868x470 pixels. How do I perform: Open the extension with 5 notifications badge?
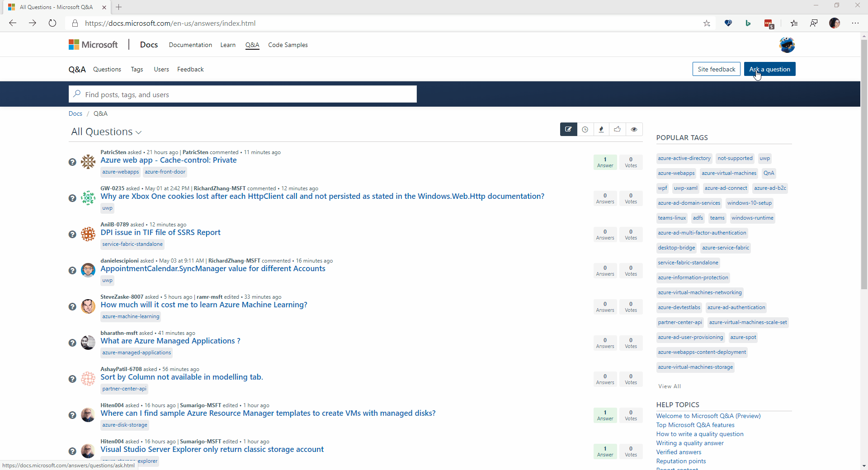(x=769, y=23)
